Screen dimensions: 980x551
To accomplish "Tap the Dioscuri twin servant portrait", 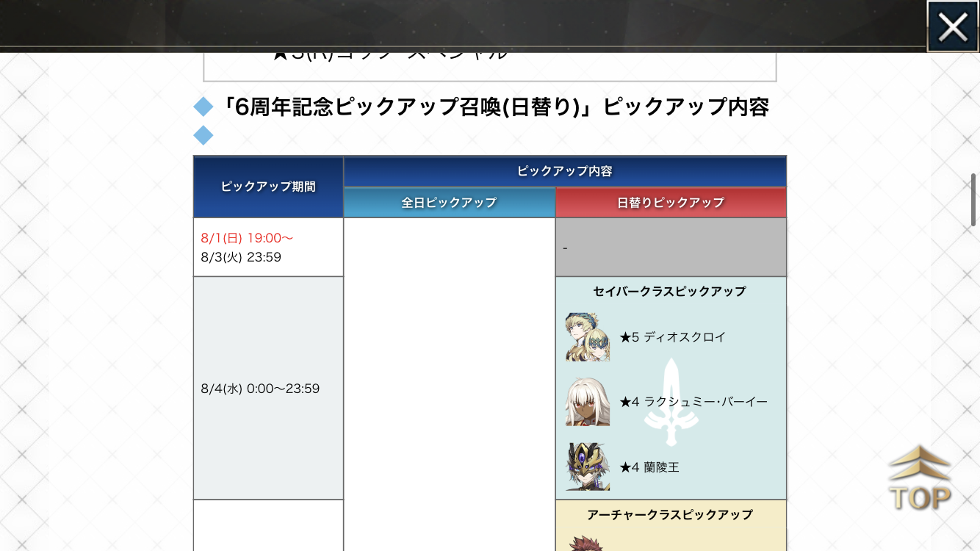I will 588,337.
